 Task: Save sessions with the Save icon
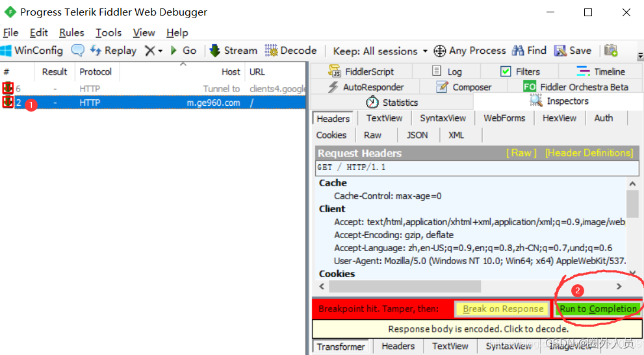coord(573,51)
